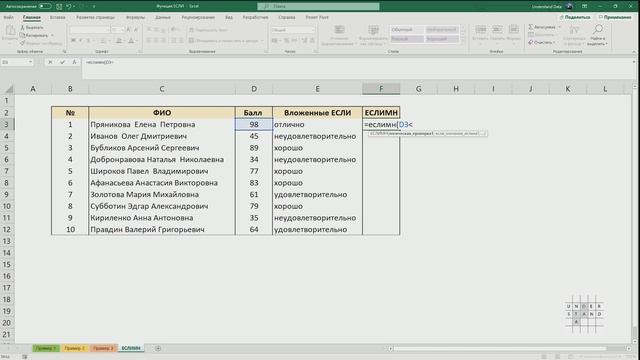Click the add new sheet plus button
The height and width of the screenshot is (360, 640).
click(158, 348)
